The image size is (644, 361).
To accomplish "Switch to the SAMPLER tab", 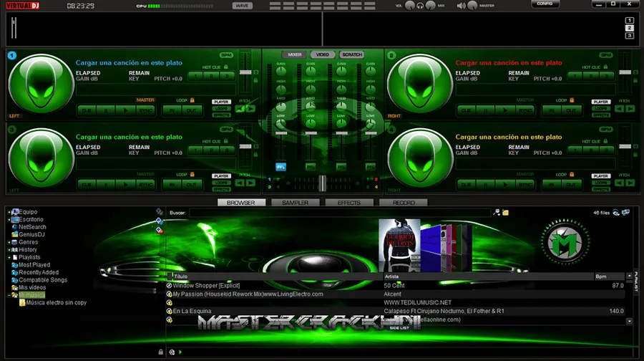I will [295, 203].
